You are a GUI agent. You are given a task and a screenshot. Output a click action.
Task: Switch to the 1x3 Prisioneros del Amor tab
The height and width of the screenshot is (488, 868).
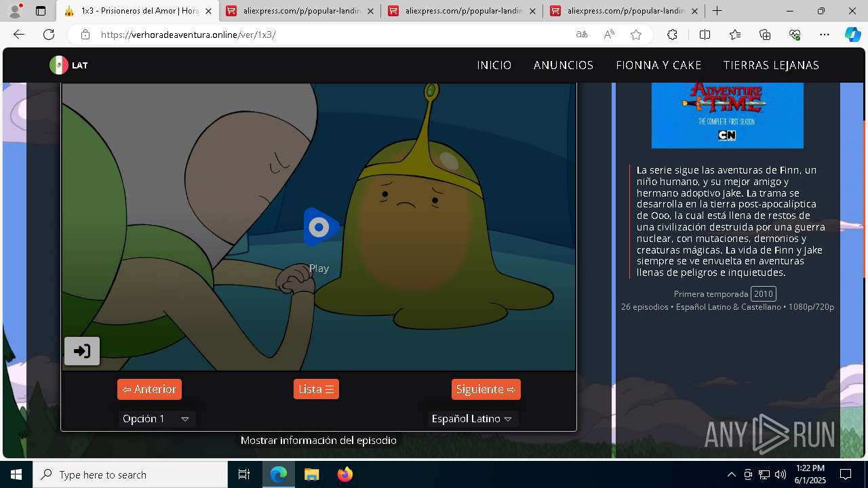(138, 11)
